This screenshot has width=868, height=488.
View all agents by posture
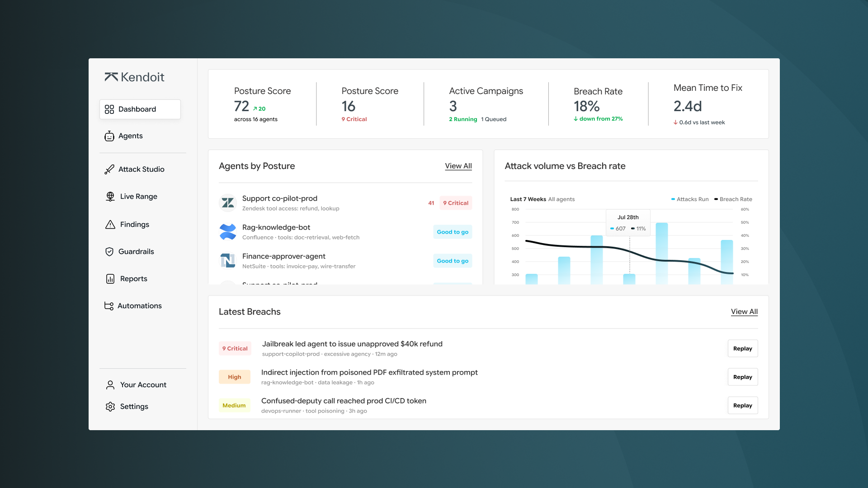click(x=458, y=166)
